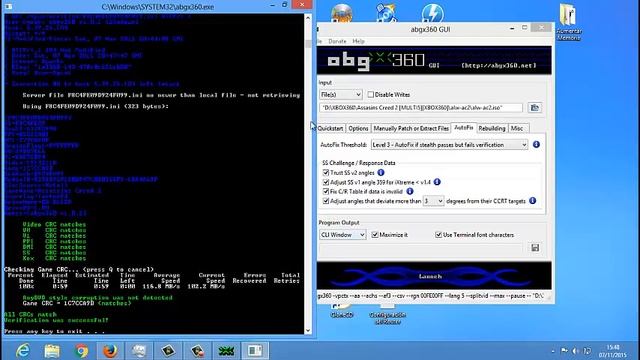The width and height of the screenshot is (640, 360).
Task: Click the taskbar icon left of abgx360 icon
Action: tap(197, 351)
